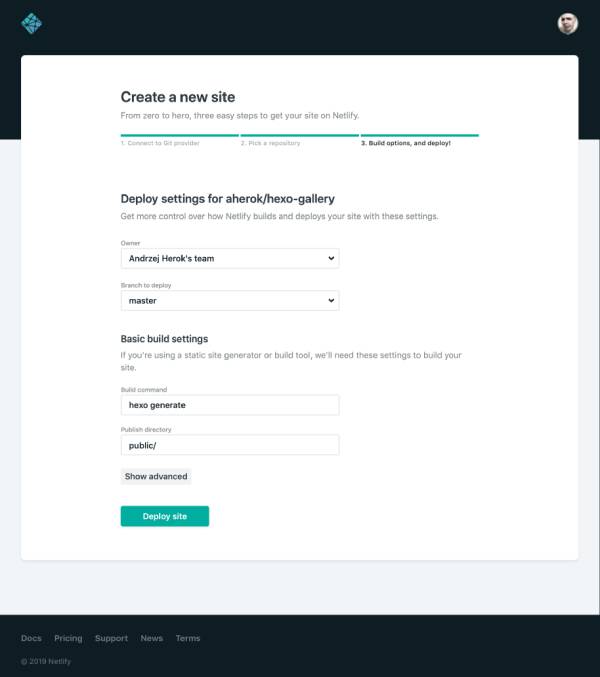The height and width of the screenshot is (677, 600).
Task: Click the first step progress bar
Action: (180, 135)
